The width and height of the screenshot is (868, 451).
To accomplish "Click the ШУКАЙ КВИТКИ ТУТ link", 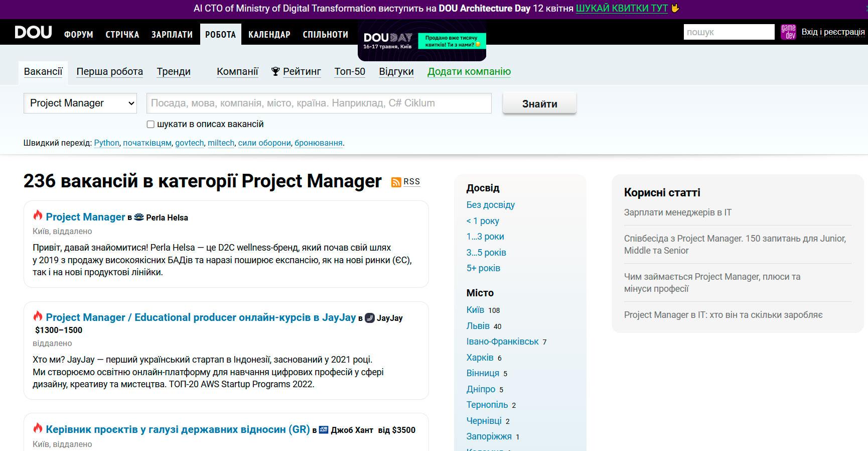I will coord(622,9).
